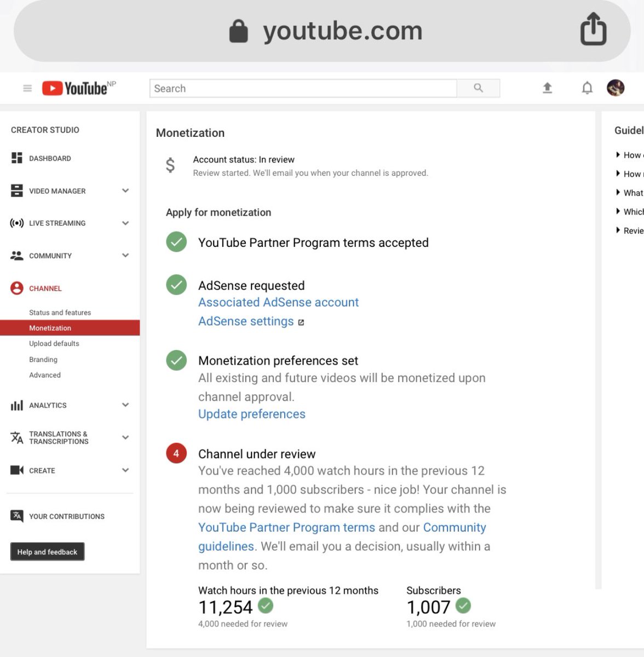644x657 pixels.
Task: Click the upload video arrow icon
Action: point(547,88)
